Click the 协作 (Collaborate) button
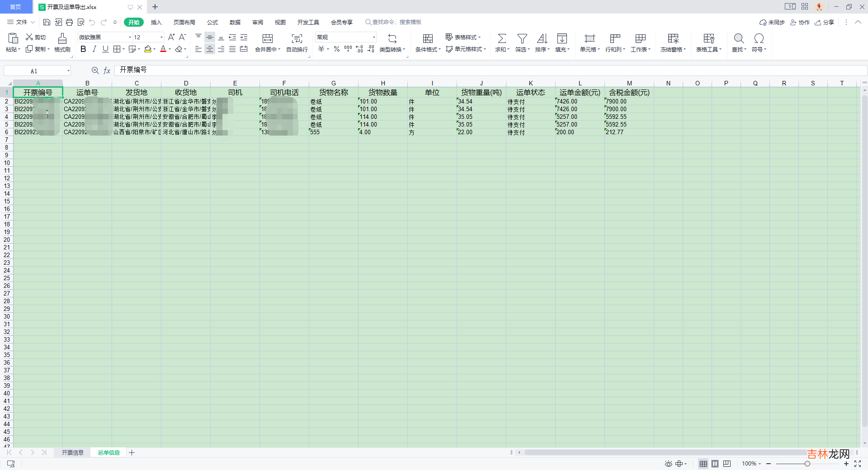This screenshot has height=470, width=868. tap(800, 22)
